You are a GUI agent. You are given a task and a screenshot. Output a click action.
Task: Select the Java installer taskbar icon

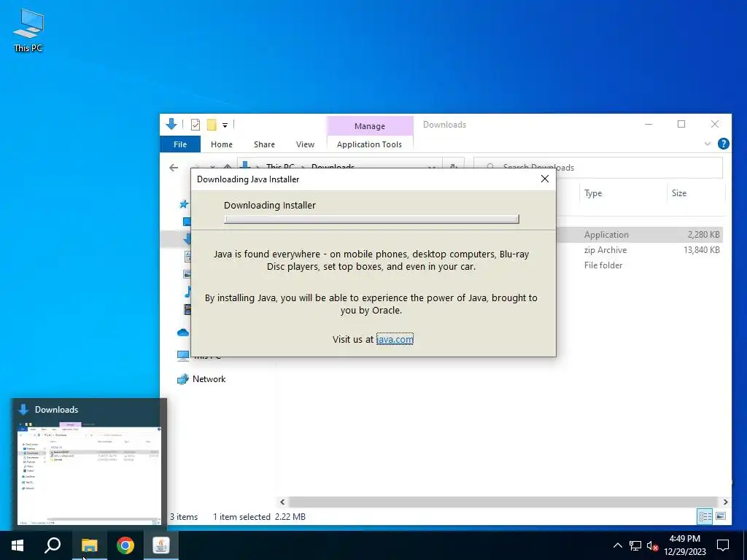coord(161,545)
